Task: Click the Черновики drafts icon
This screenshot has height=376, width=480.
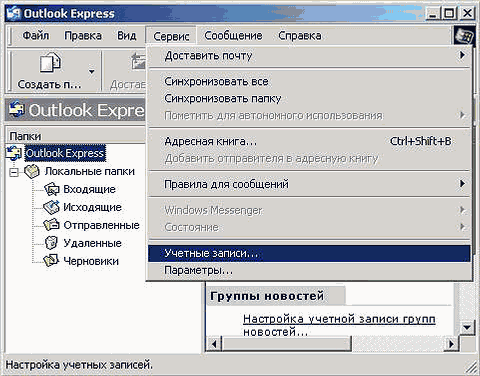Action: [x=51, y=261]
